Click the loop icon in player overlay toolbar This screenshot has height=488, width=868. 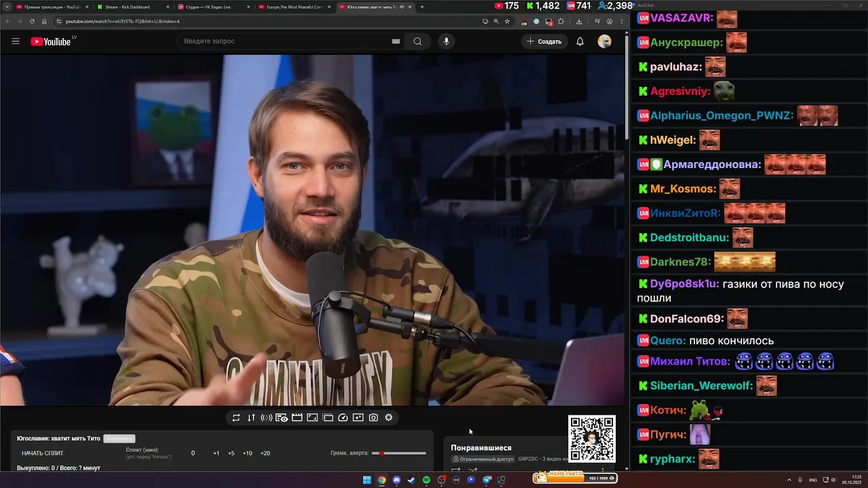point(236,418)
